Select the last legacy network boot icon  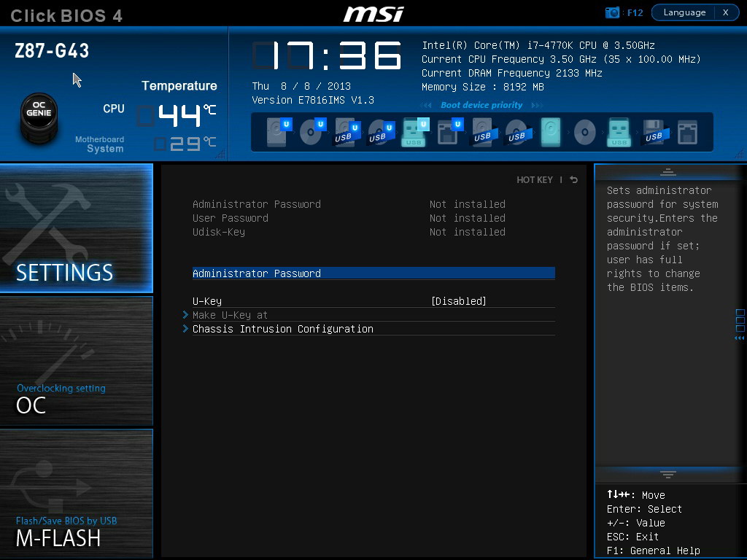point(687,132)
